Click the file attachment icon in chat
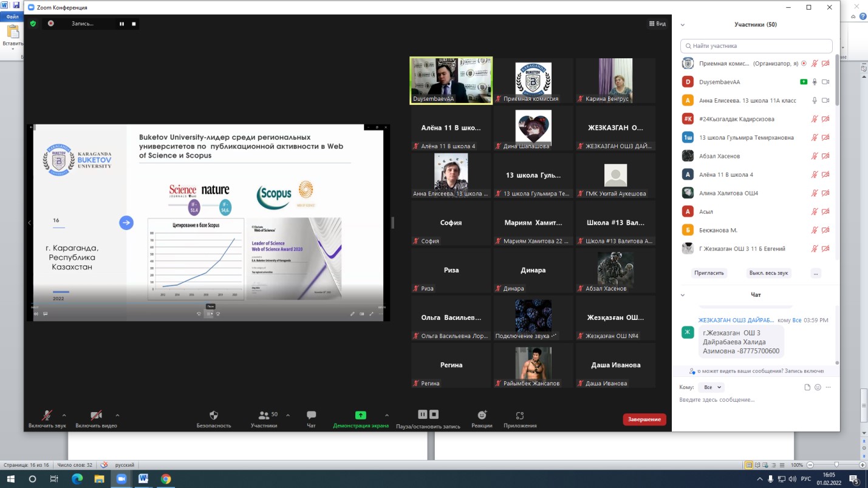The width and height of the screenshot is (868, 488). tap(807, 387)
